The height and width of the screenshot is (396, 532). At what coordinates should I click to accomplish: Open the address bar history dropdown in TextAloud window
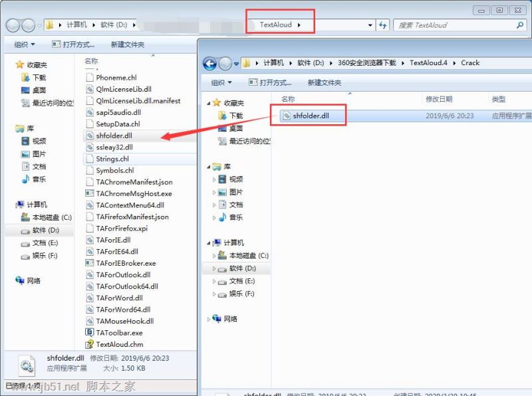pyautogui.click(x=370, y=25)
